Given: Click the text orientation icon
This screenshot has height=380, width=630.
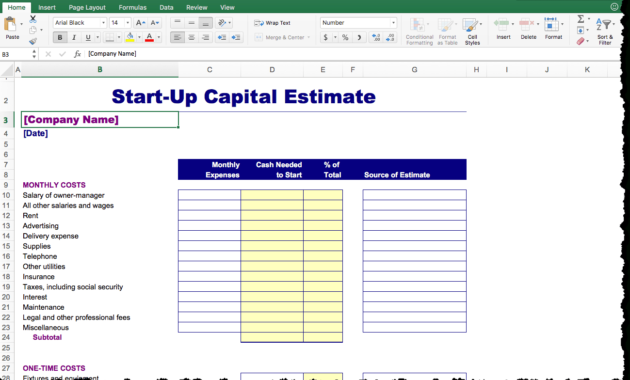Looking at the screenshot, I should [x=222, y=23].
